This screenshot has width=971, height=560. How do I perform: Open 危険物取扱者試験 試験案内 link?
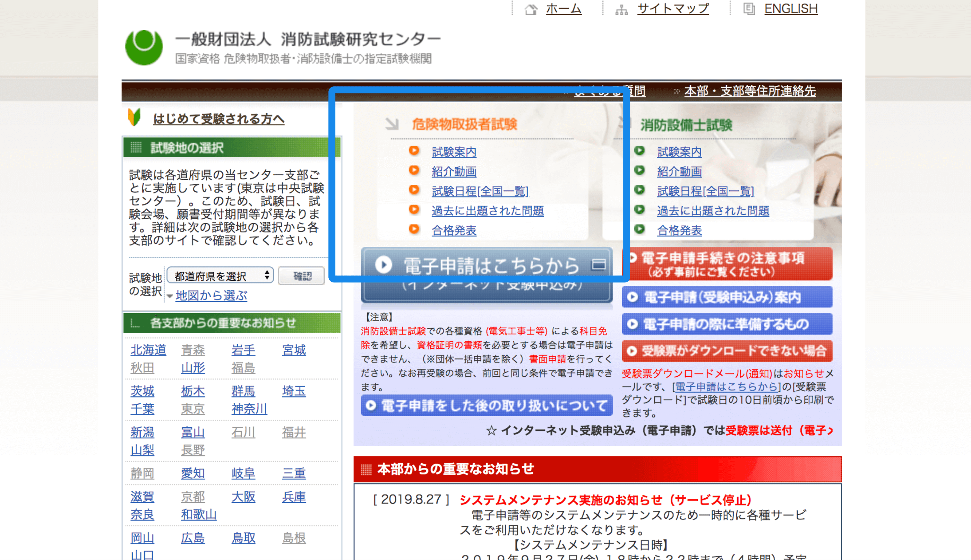pyautogui.click(x=454, y=152)
